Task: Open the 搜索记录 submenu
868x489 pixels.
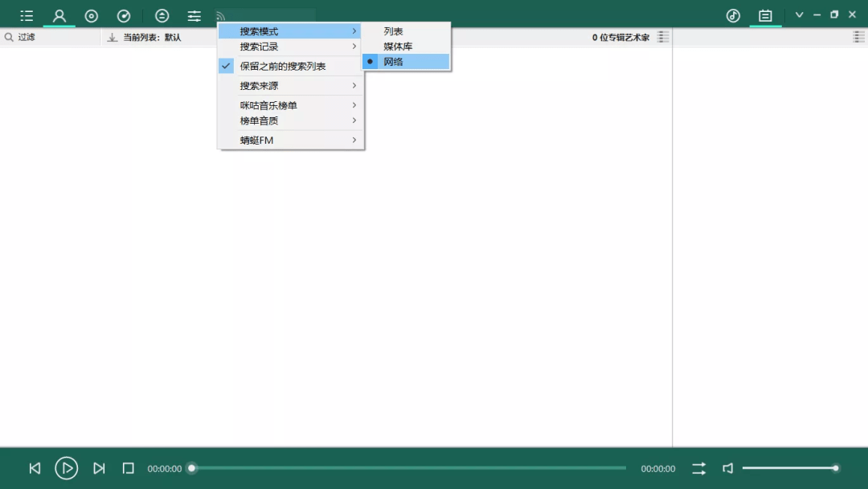Action: coord(290,47)
